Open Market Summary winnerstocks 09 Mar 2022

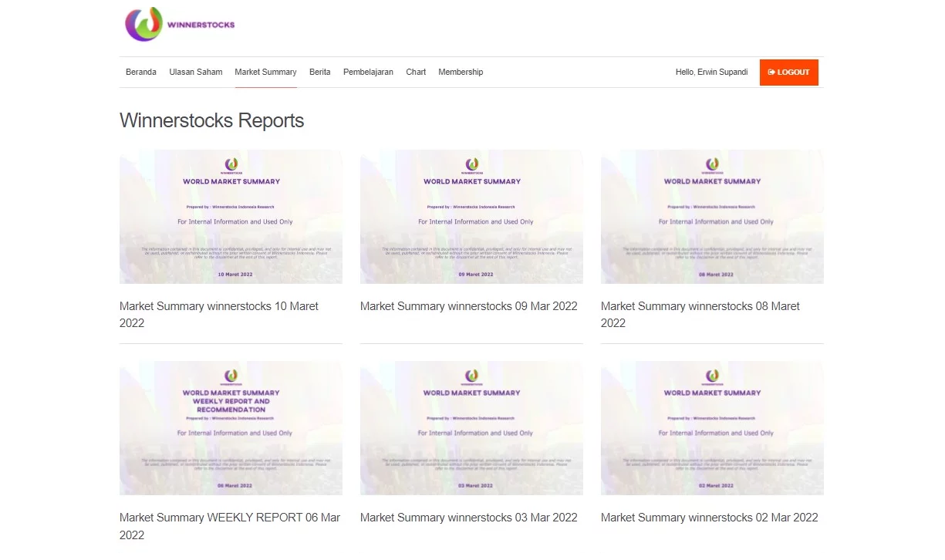point(468,306)
